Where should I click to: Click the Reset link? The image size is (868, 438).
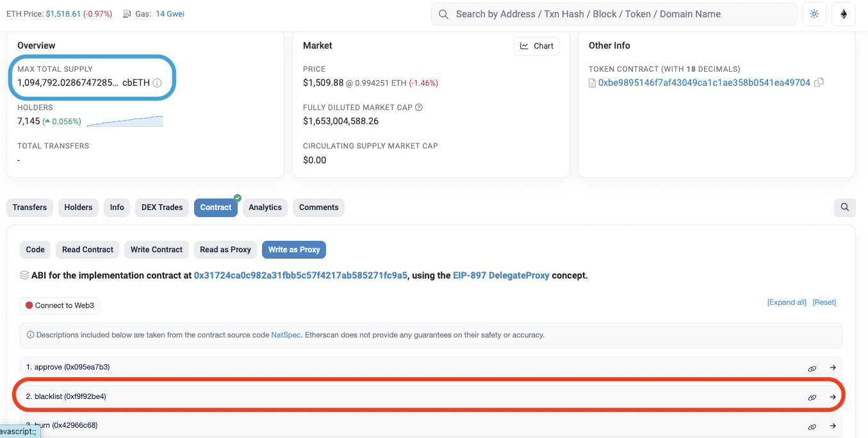pos(824,302)
